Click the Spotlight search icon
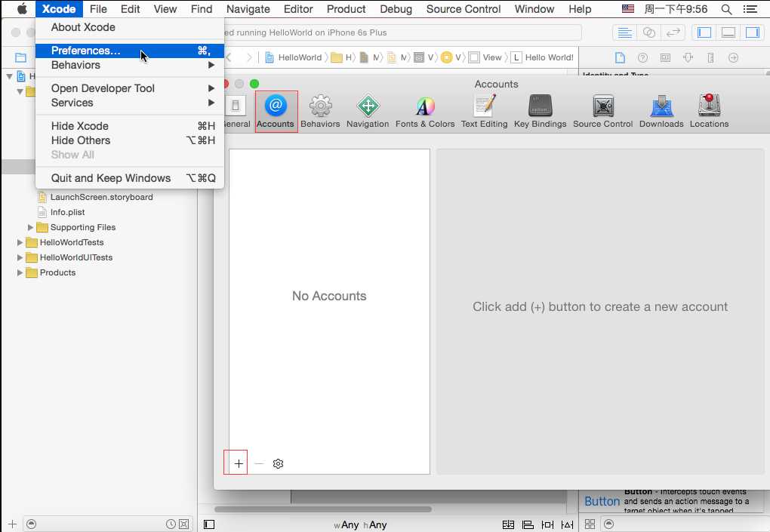Image resolution: width=770 pixels, height=532 pixels. (x=726, y=9)
